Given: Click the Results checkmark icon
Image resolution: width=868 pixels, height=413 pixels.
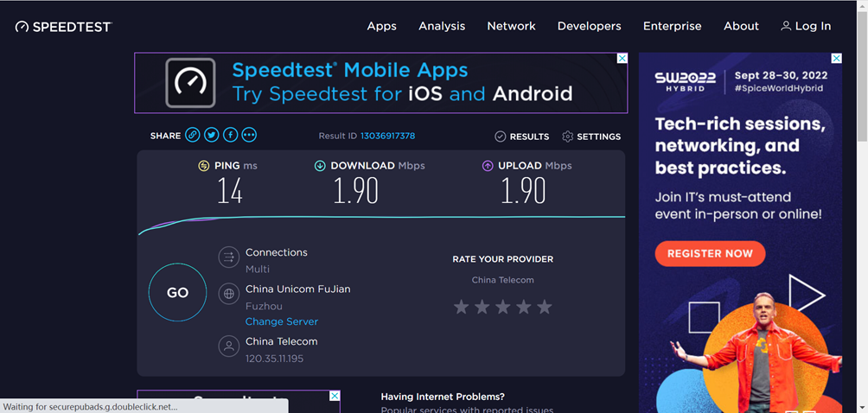Looking at the screenshot, I should tap(501, 137).
